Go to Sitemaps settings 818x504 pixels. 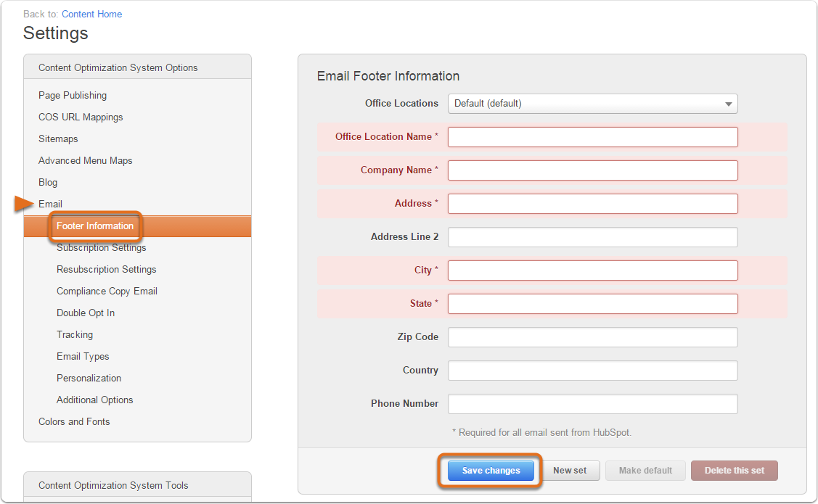tap(58, 139)
